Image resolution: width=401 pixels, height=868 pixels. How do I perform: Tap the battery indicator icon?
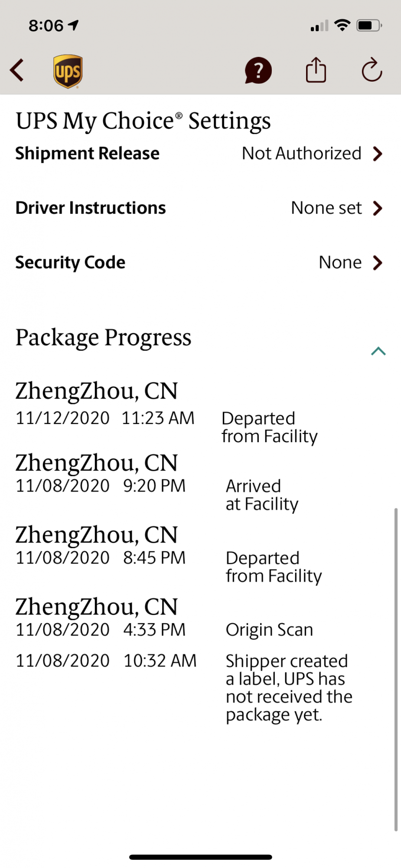click(x=368, y=26)
